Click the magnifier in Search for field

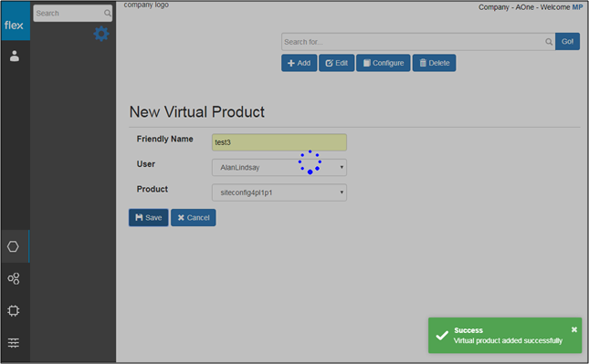click(549, 42)
